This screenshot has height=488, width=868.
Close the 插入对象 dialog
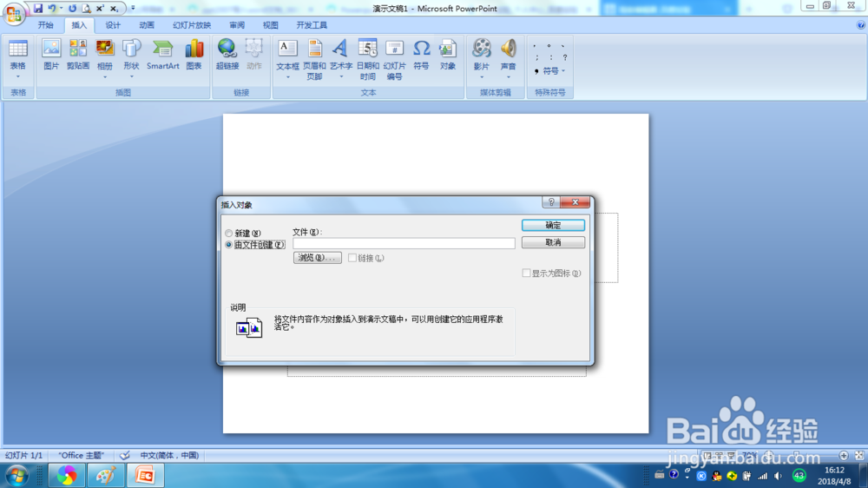(x=575, y=202)
